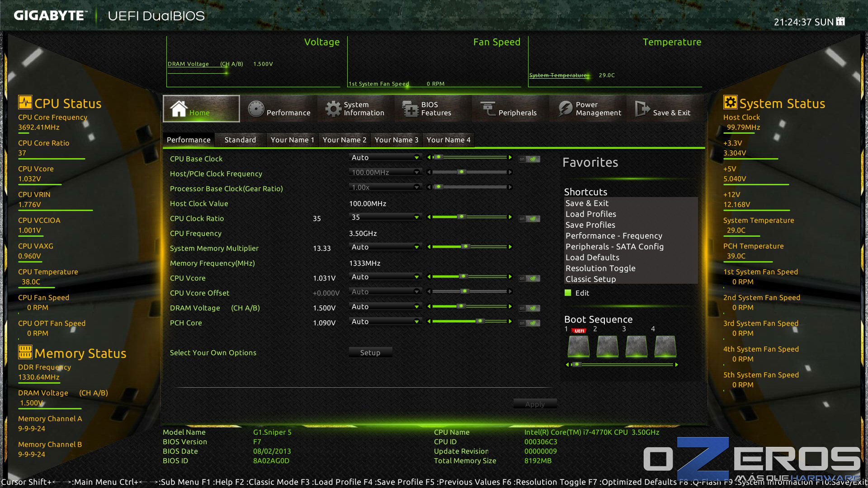Check the Favorites Edit checkbox

click(x=568, y=293)
